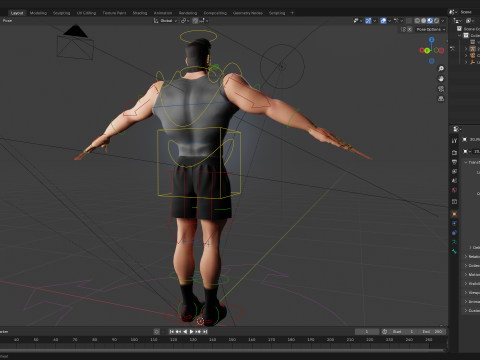Jump to the timeline start frame
Image resolution: width=480 pixels, height=360 pixels.
[171, 332]
